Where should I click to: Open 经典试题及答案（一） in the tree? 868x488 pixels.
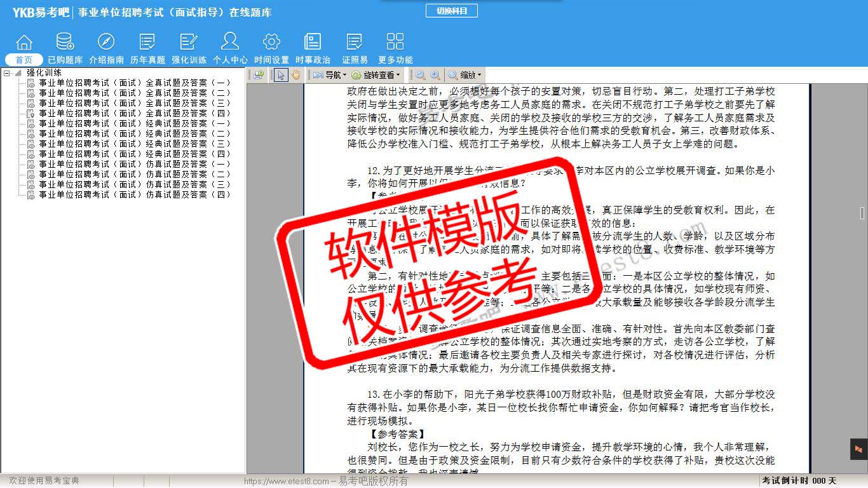point(134,123)
